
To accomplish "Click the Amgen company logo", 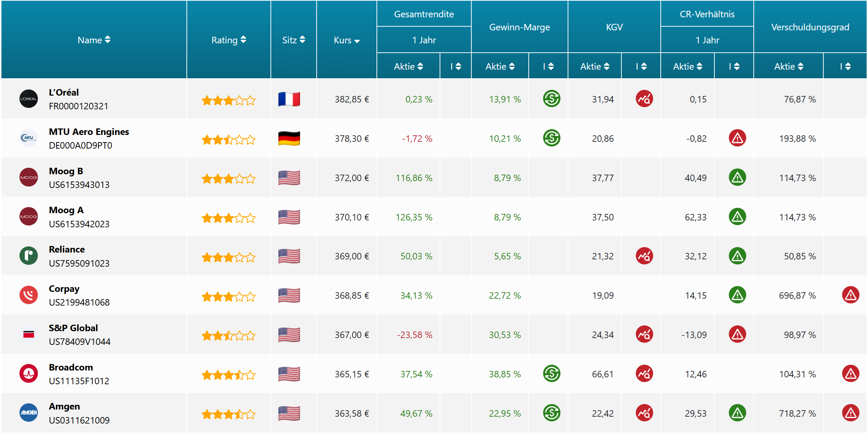I will [28, 413].
